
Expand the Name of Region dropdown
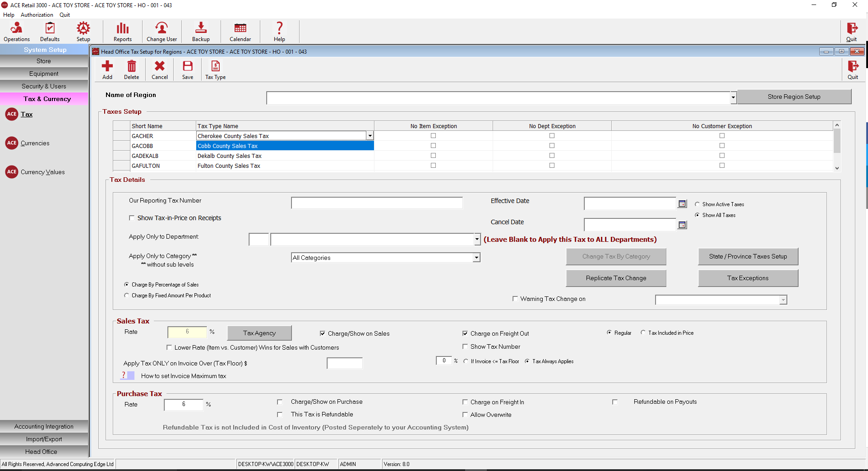coord(733,97)
